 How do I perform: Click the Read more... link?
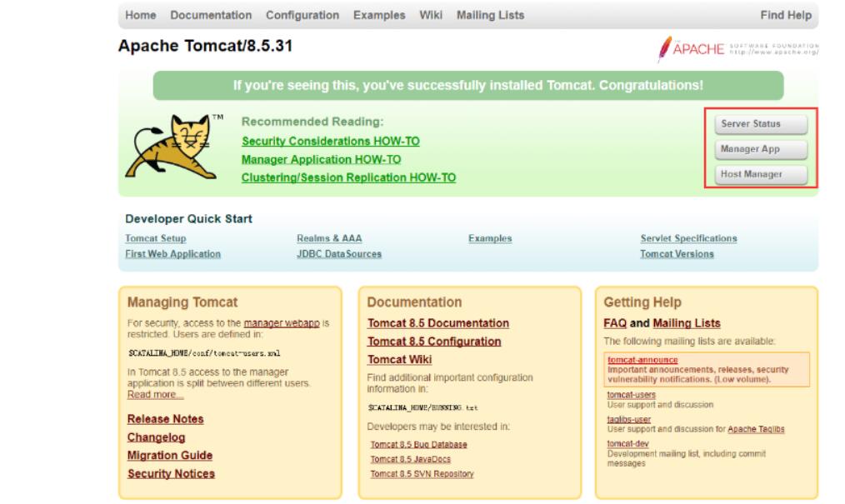coord(155,395)
